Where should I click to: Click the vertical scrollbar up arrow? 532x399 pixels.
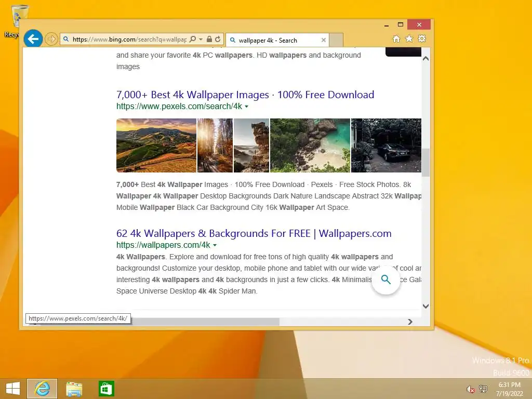coord(426,59)
